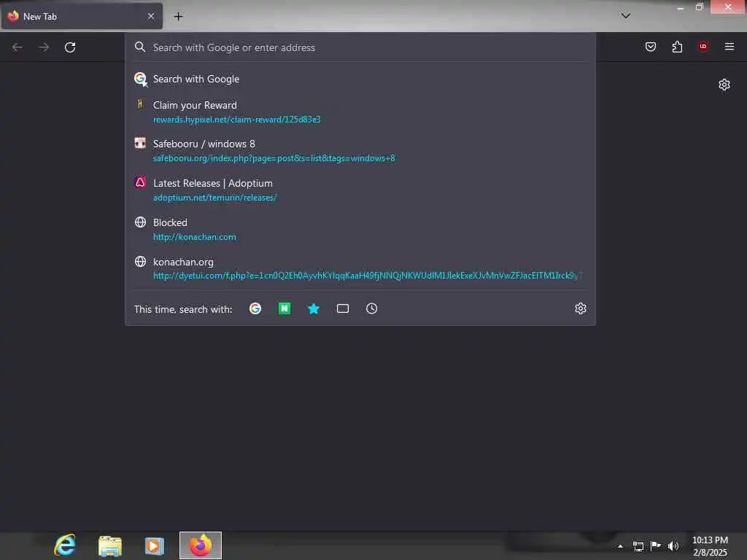Minimize the Firefox window
Viewport: 747px width, 560px height.
click(681, 7)
